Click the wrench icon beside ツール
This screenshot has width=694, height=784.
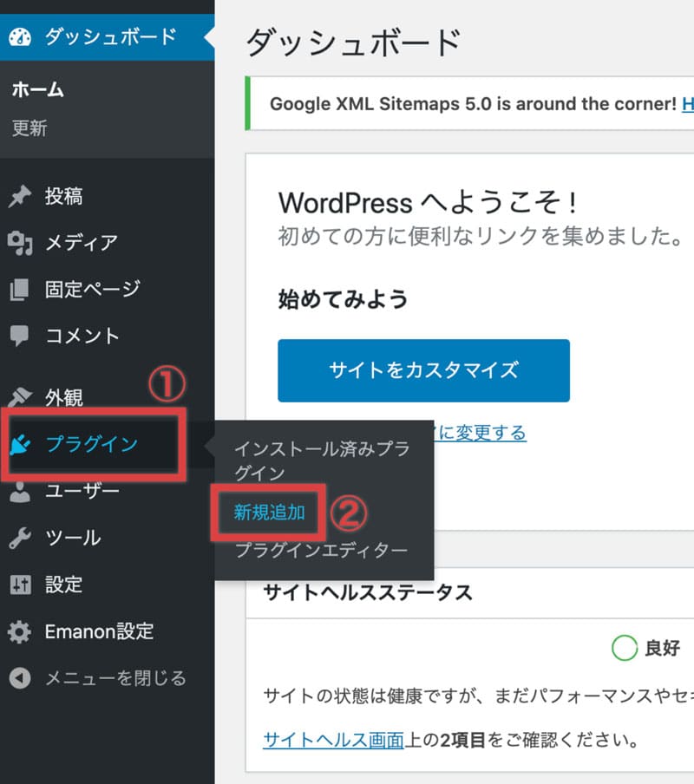click(20, 538)
